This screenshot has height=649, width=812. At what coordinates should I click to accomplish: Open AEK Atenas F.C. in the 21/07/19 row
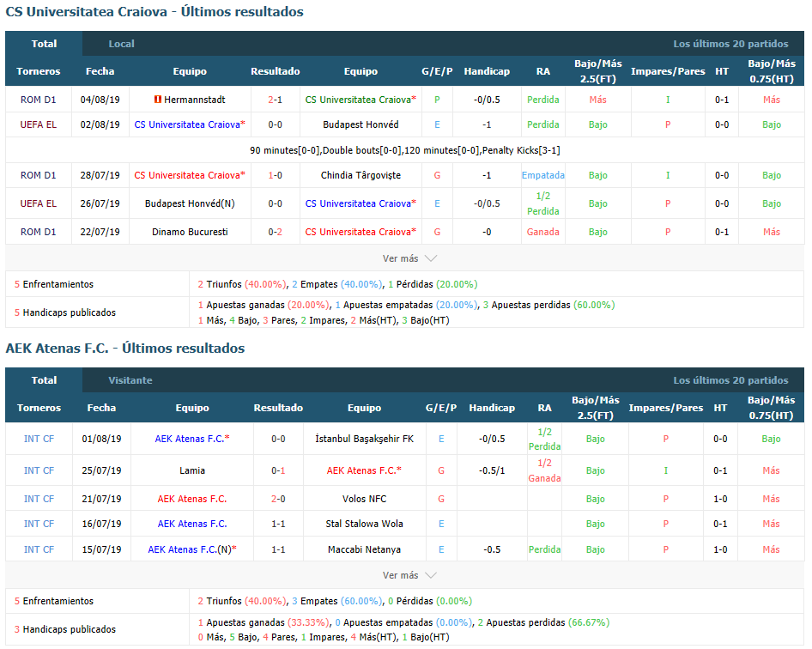click(x=192, y=499)
